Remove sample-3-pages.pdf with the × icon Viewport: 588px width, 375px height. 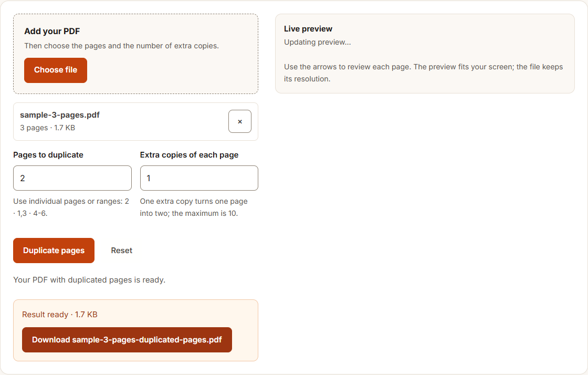[239, 121]
